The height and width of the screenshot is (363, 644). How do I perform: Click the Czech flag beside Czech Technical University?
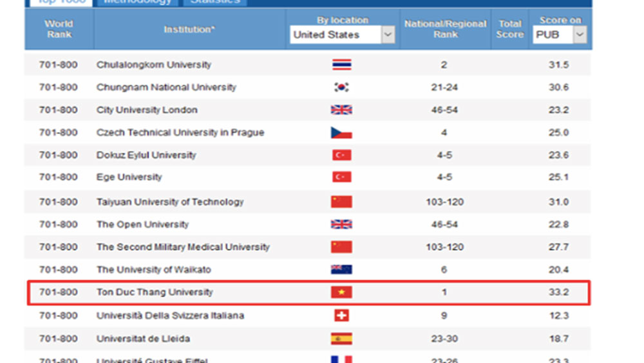[x=341, y=132]
